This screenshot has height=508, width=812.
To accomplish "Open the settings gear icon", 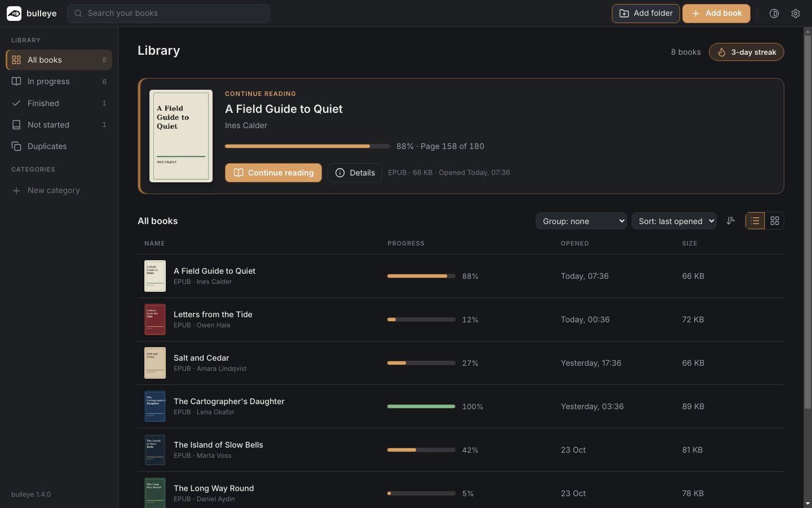I will (x=796, y=14).
